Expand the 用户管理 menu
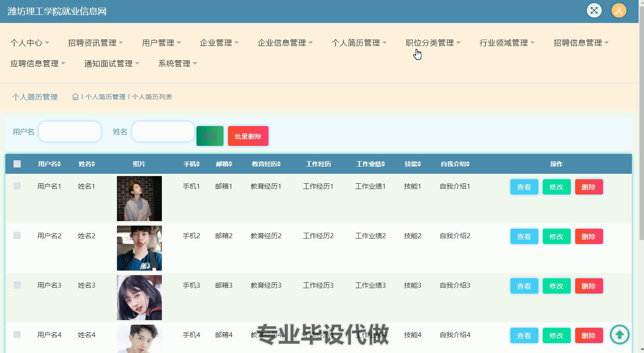 click(x=161, y=43)
